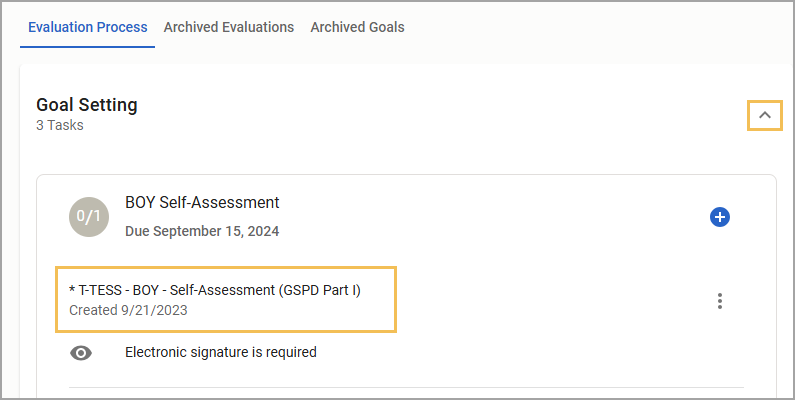Click Electronic signature is required text

(221, 352)
